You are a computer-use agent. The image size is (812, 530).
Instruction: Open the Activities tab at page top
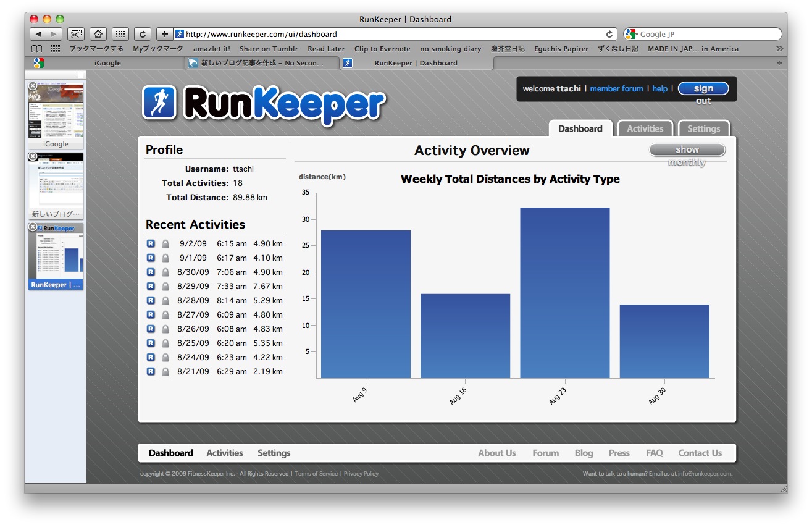645,128
